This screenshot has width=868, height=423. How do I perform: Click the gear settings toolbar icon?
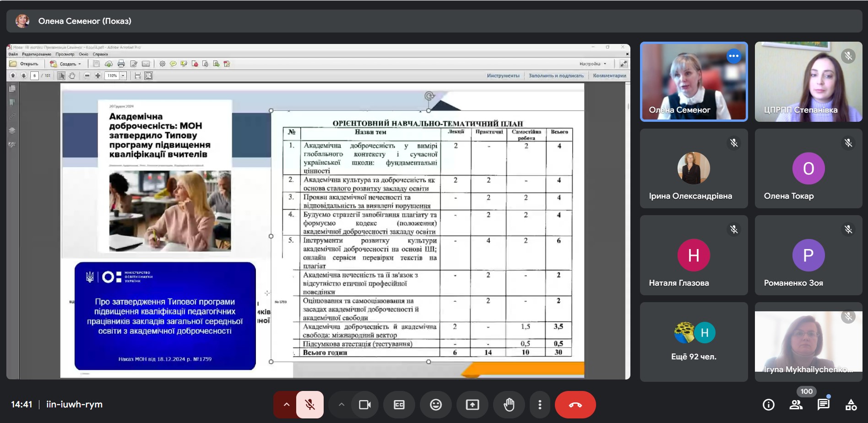coord(162,64)
